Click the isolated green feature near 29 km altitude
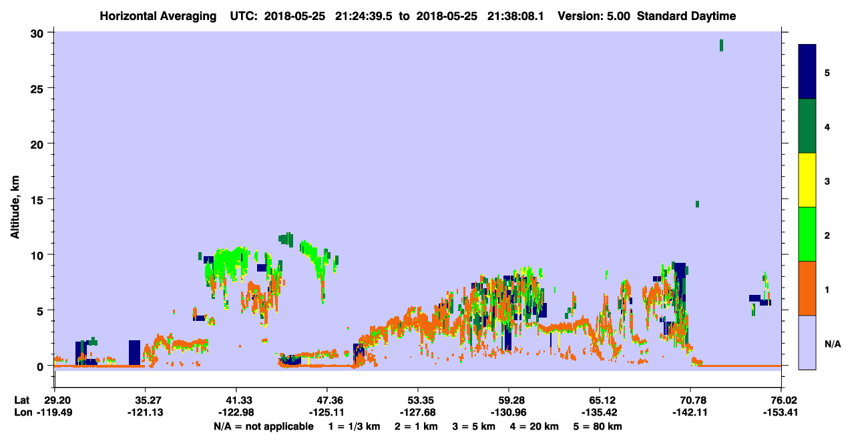The height and width of the screenshot is (445, 868). (721, 45)
